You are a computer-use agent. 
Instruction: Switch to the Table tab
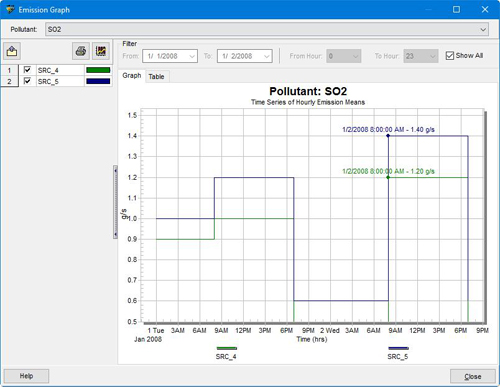point(156,77)
